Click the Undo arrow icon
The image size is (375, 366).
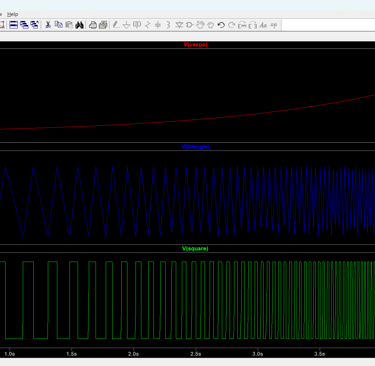coord(221,25)
